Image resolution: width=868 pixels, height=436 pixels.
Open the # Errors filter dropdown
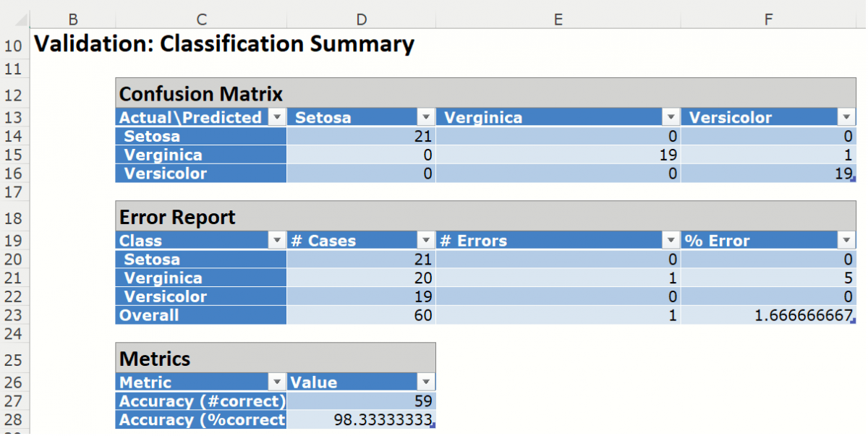671,241
